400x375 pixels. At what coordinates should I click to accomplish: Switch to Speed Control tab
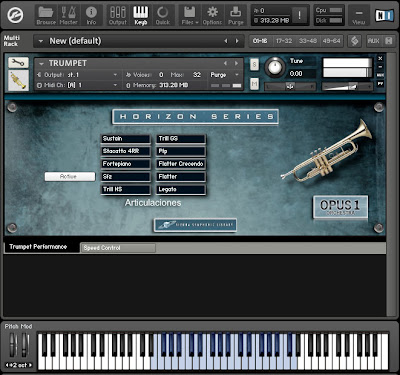(118, 248)
